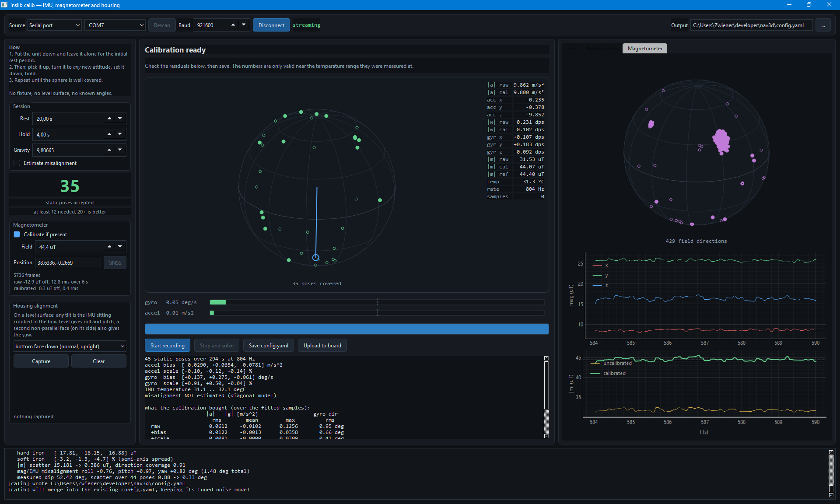Open the Source dropdown showing Serial port
This screenshot has width=840, height=504.
(55, 25)
